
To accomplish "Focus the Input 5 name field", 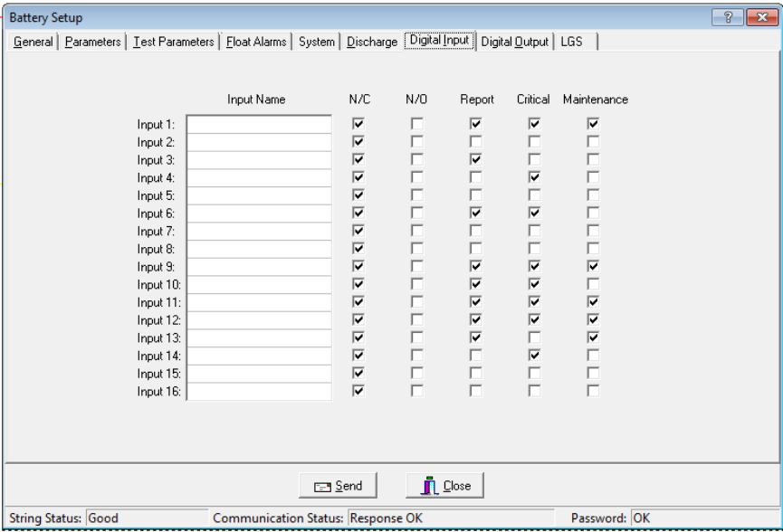I will 259,195.
